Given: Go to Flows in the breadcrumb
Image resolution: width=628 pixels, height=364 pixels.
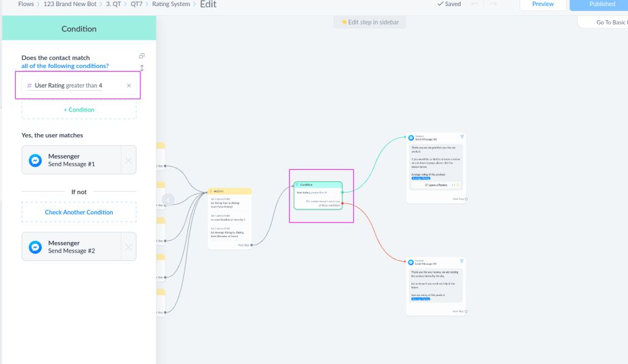Looking at the screenshot, I should 26,4.
